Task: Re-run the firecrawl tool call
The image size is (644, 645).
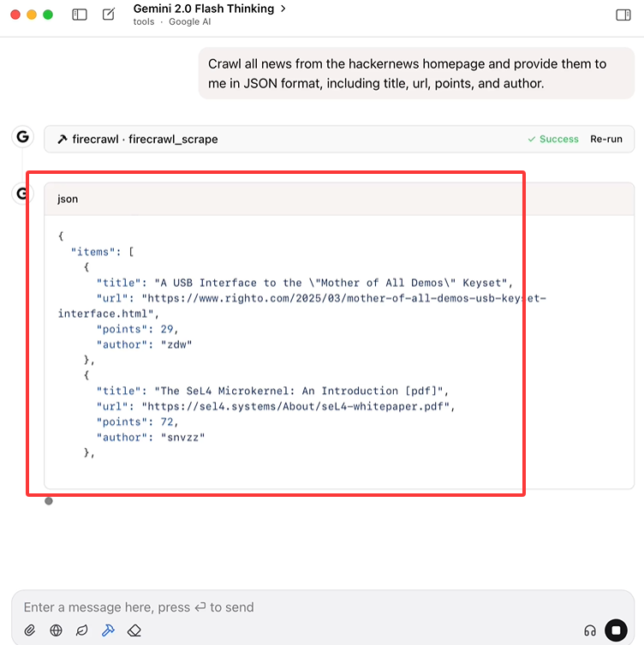Action: tap(605, 139)
